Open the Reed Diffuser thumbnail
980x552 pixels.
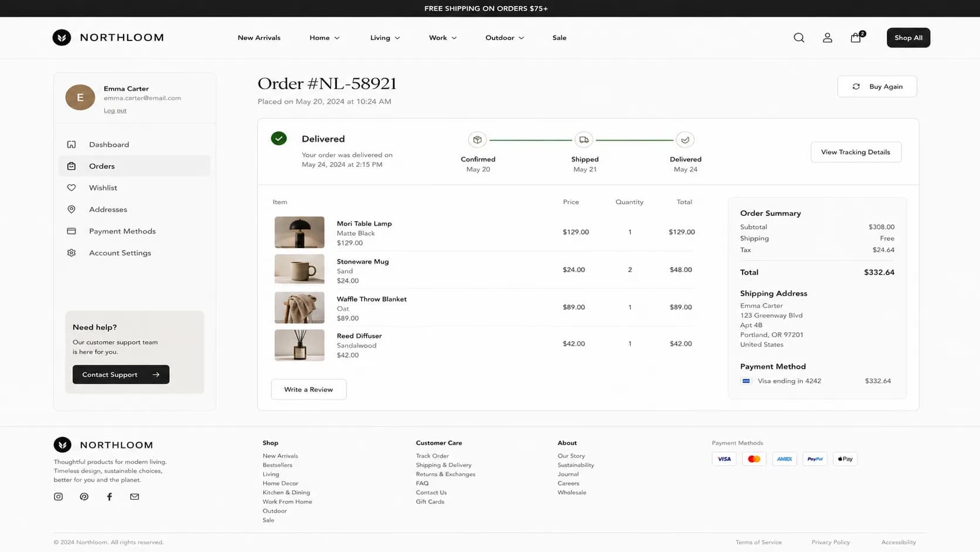click(300, 345)
